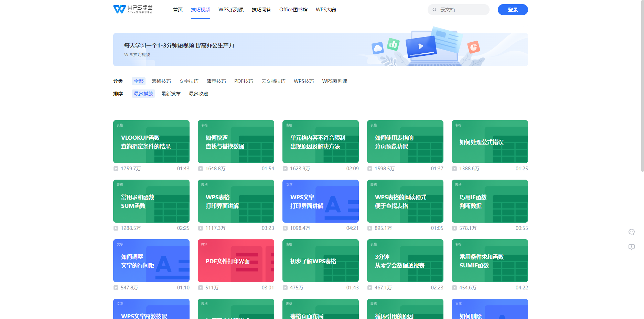Filter by 表格技巧 category
The height and width of the screenshot is (319, 644).
(161, 81)
